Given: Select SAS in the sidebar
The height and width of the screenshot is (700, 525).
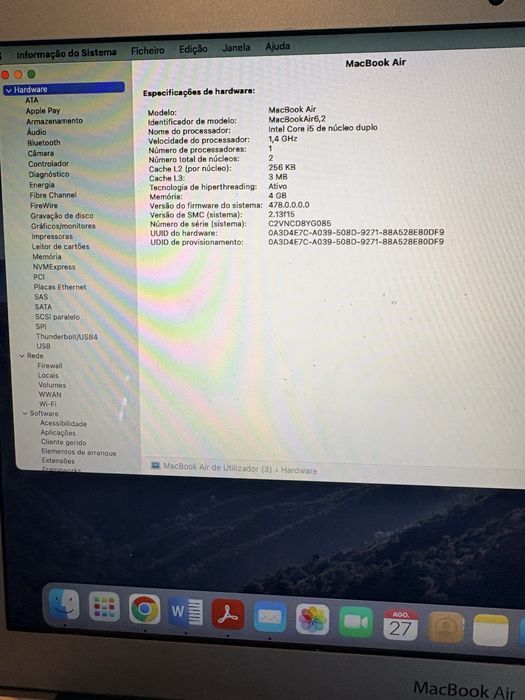Looking at the screenshot, I should (41, 297).
